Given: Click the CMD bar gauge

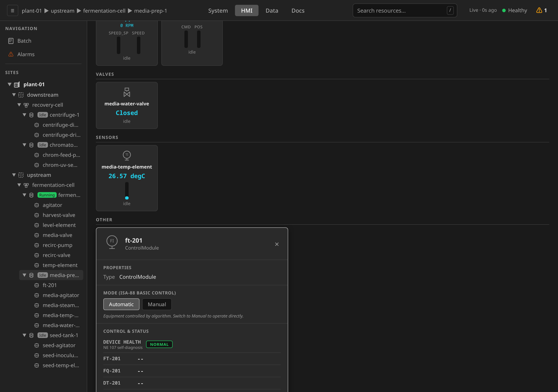Looking at the screenshot, I should pos(186,39).
